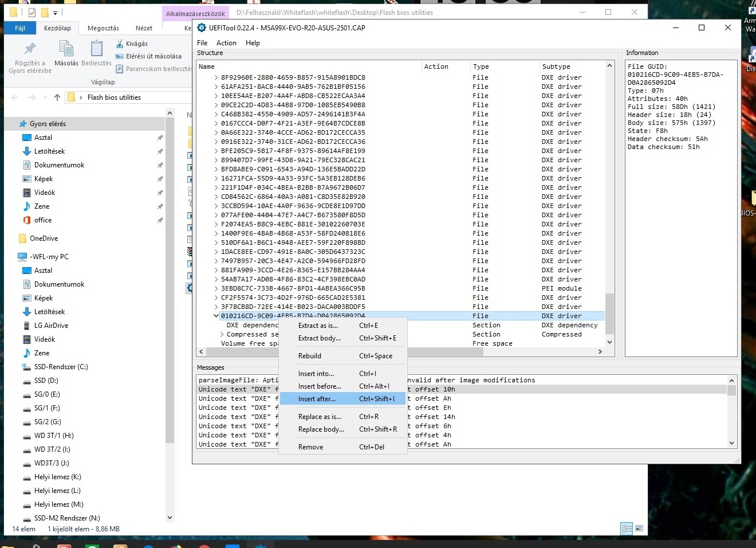756x548 pixels.
Task: Click Messages pane scroll-down arrow
Action: (731, 443)
